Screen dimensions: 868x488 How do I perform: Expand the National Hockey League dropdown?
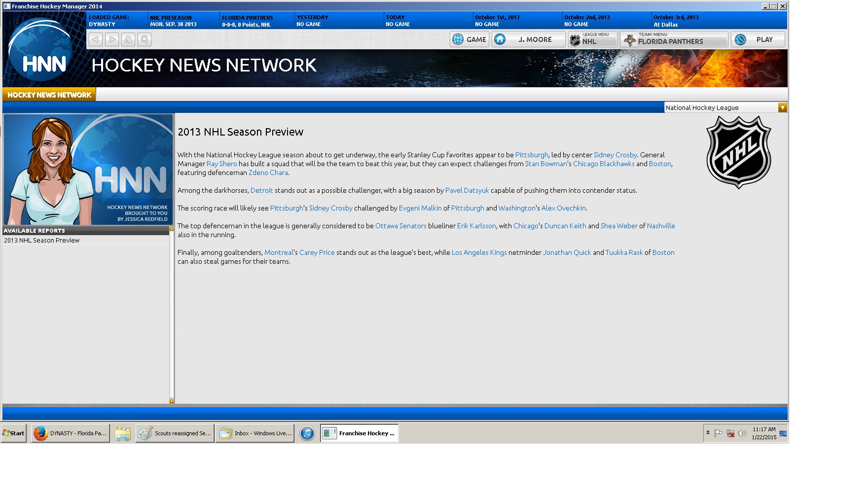click(x=782, y=107)
